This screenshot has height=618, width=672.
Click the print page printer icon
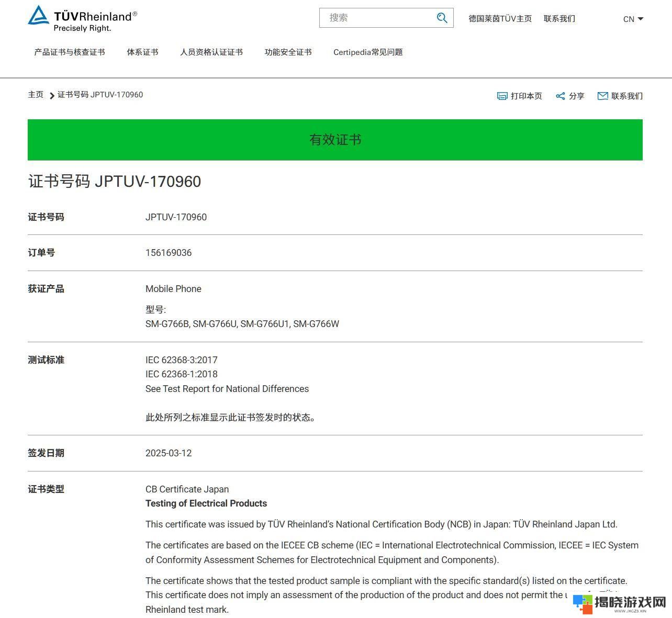[x=502, y=96]
